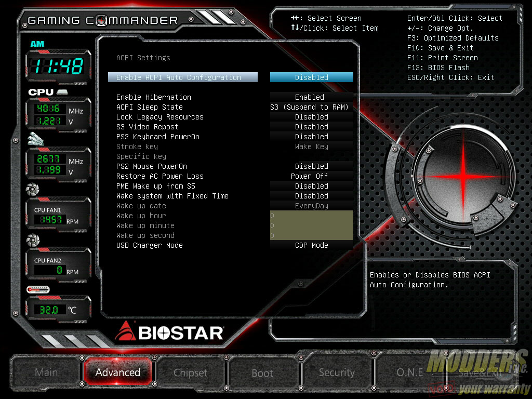532x399 pixels.
Task: Select Enable ACPI Auto Configuration row label
Action: coord(182,77)
